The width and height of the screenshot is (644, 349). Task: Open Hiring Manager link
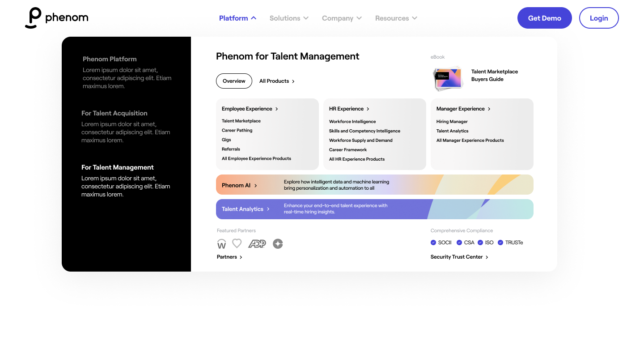pyautogui.click(x=452, y=121)
